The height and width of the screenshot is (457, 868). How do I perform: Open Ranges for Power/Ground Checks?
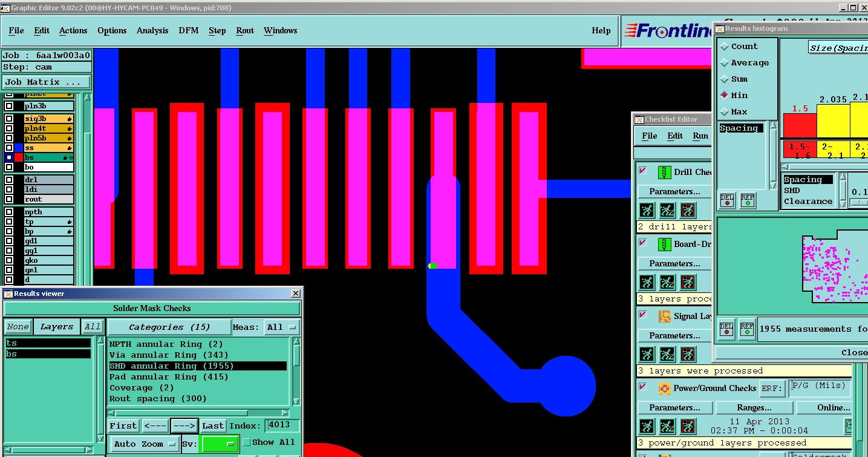[754, 407]
